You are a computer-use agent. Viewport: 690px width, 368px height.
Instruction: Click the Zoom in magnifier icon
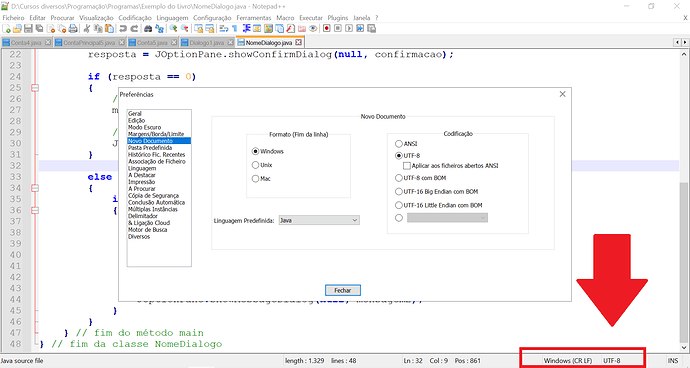(174, 29)
